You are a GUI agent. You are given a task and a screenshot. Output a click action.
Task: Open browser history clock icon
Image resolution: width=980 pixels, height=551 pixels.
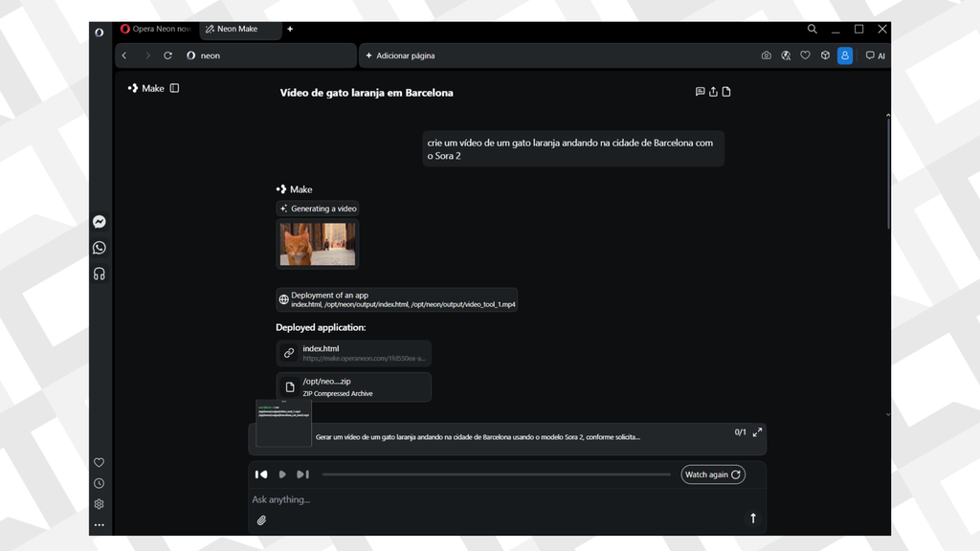coord(100,483)
